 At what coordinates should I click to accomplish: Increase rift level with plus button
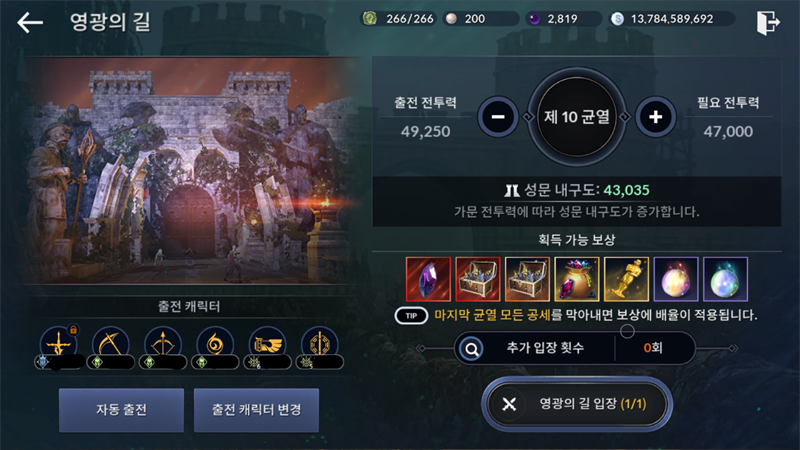click(x=656, y=117)
